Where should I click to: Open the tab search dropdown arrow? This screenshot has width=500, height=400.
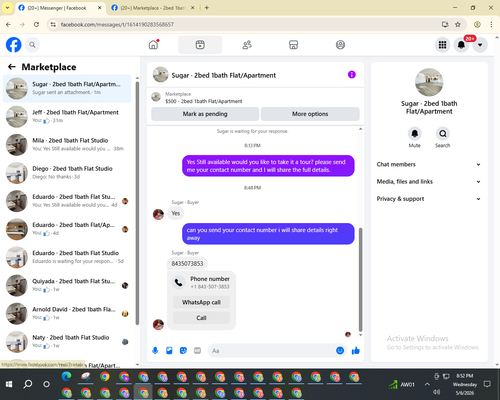tap(7, 8)
